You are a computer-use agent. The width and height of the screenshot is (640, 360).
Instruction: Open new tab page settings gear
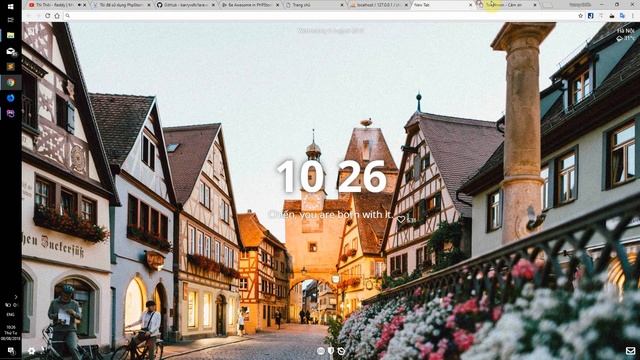coord(31,350)
